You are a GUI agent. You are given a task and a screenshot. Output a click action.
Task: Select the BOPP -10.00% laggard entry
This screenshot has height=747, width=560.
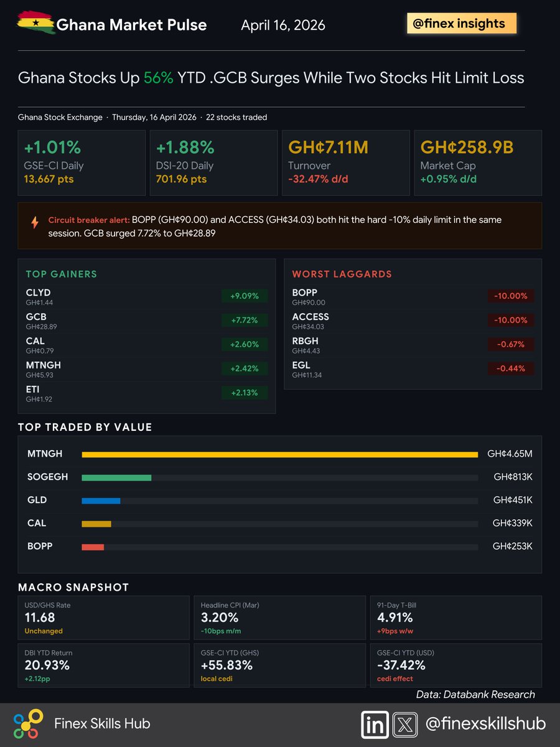pyautogui.click(x=414, y=296)
